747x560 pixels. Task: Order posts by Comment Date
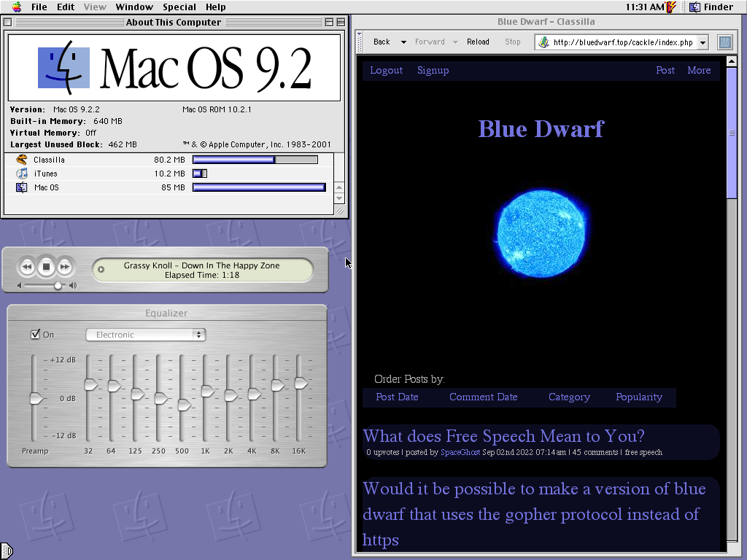(483, 397)
